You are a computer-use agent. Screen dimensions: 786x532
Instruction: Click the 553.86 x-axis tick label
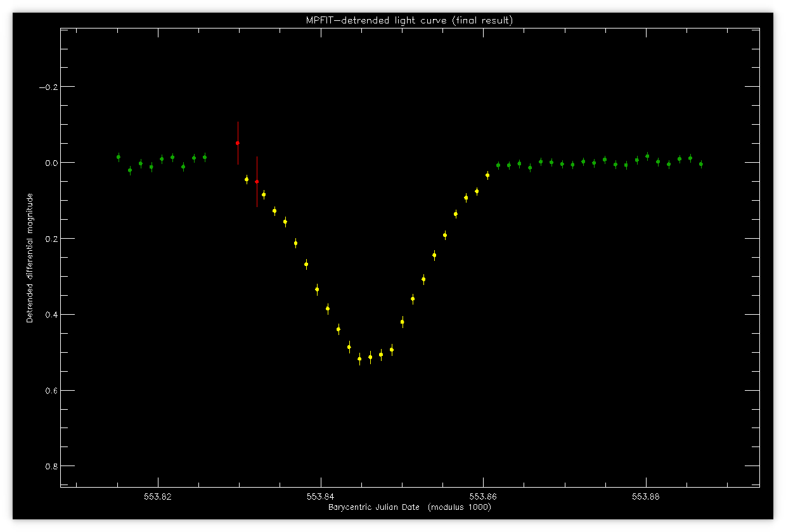pyautogui.click(x=484, y=497)
